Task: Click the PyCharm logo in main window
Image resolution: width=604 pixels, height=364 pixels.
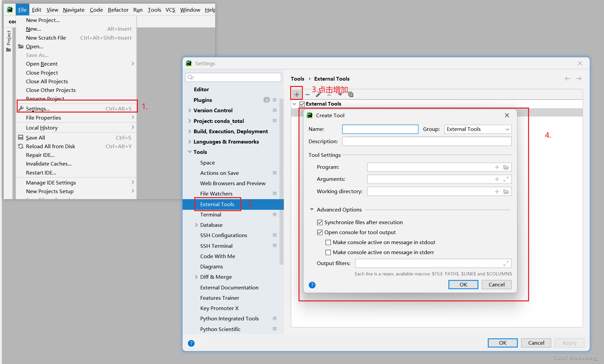Action: [10, 10]
